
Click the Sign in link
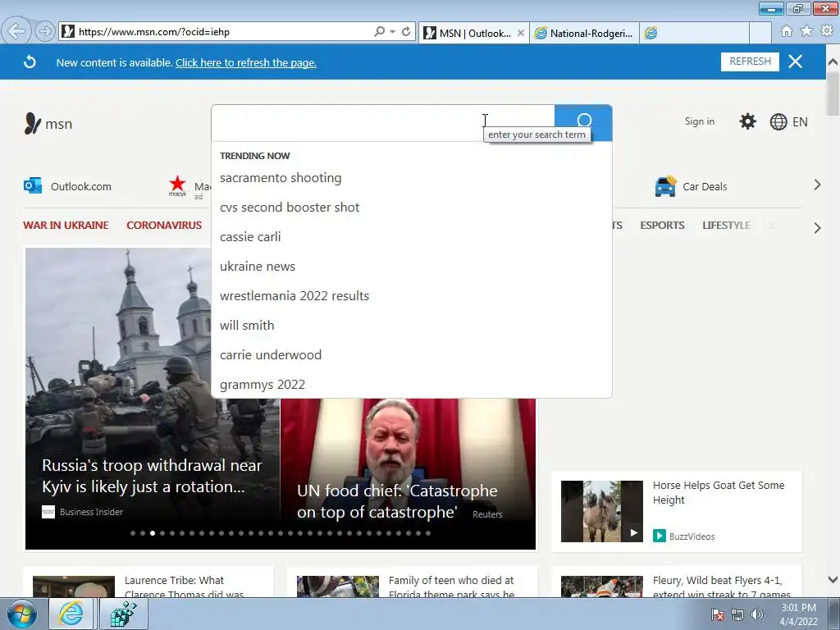[x=699, y=121]
